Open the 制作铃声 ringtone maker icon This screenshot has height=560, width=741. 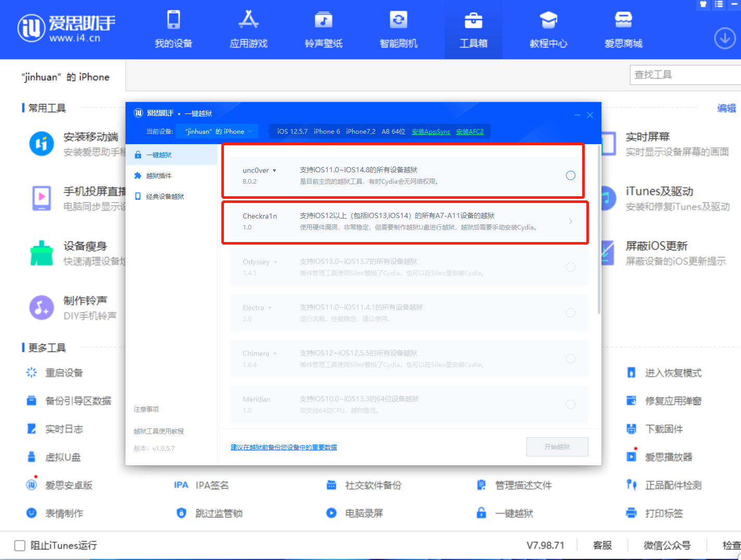tap(42, 308)
